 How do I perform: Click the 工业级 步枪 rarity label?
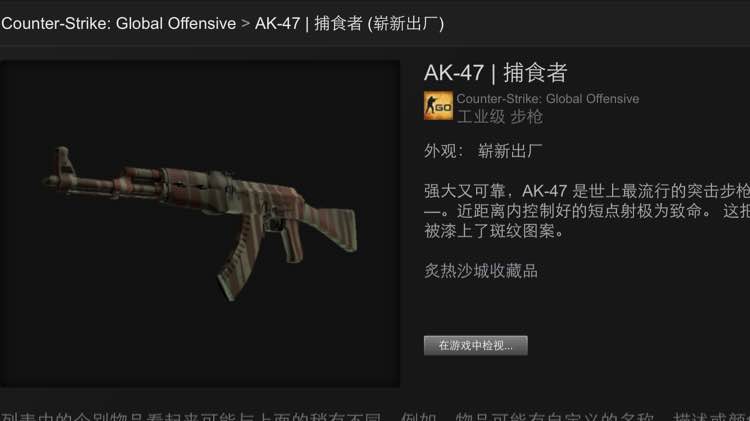500,116
